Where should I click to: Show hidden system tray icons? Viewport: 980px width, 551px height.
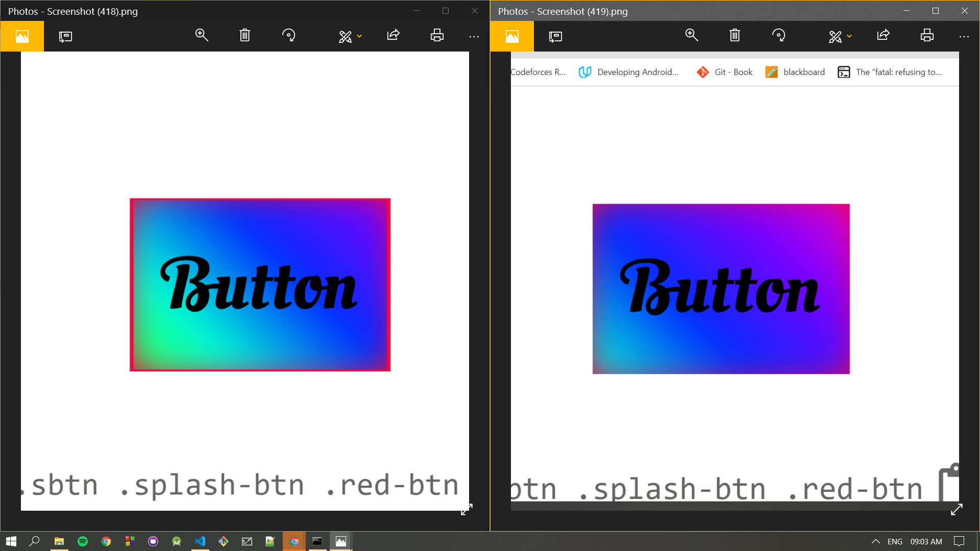tap(875, 541)
